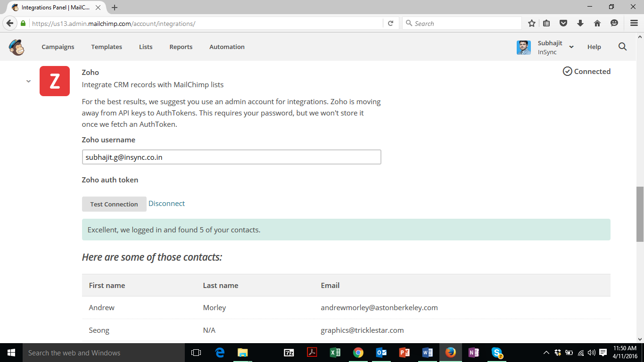Open Outlook from the taskbar
Image resolution: width=644 pixels, height=362 pixels.
(x=381, y=353)
